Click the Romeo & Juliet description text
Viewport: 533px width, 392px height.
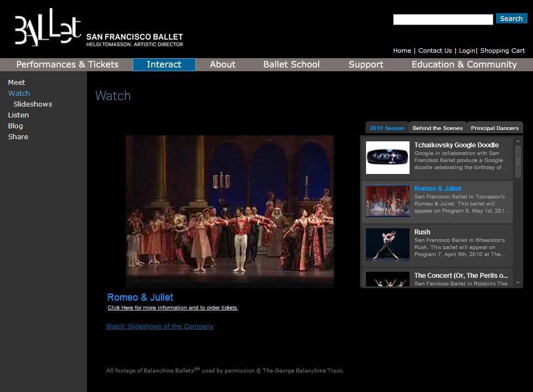click(x=462, y=204)
